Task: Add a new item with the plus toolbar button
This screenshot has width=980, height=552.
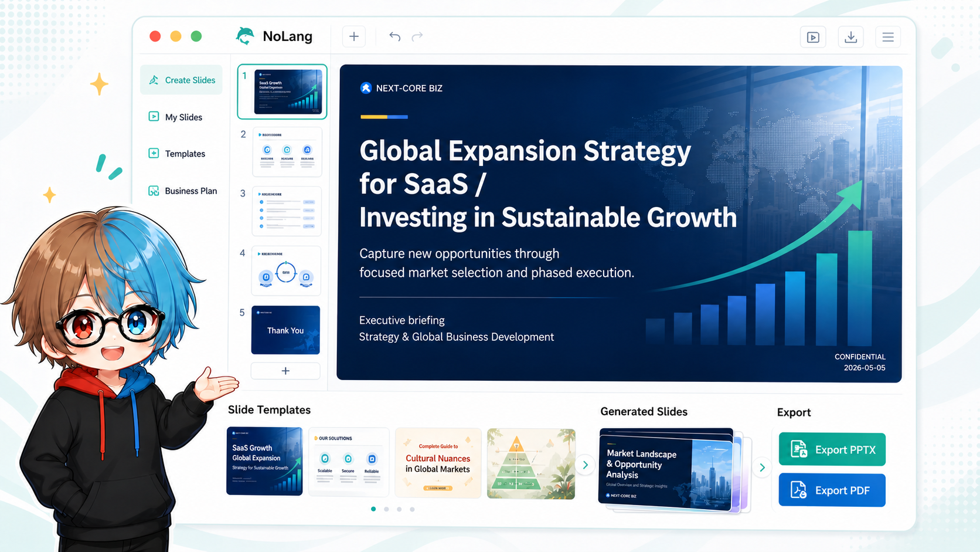Action: click(x=354, y=36)
